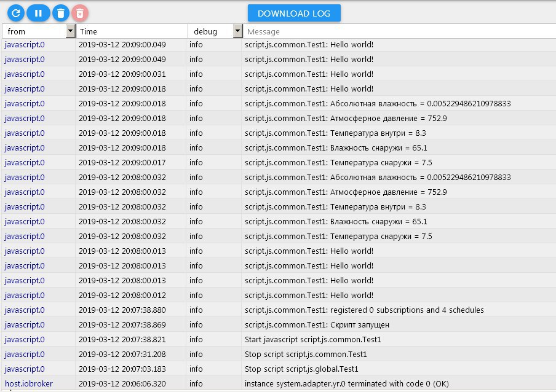Click 'Температура внутри = 8.3' at 20:08:00.032
This screenshot has height=392, width=556.
click(x=335, y=206)
